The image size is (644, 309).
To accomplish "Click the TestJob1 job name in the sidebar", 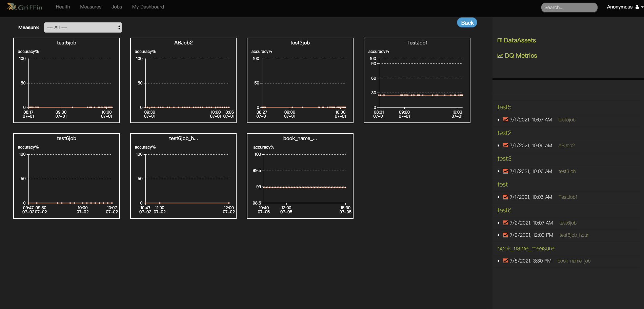I will tap(568, 197).
